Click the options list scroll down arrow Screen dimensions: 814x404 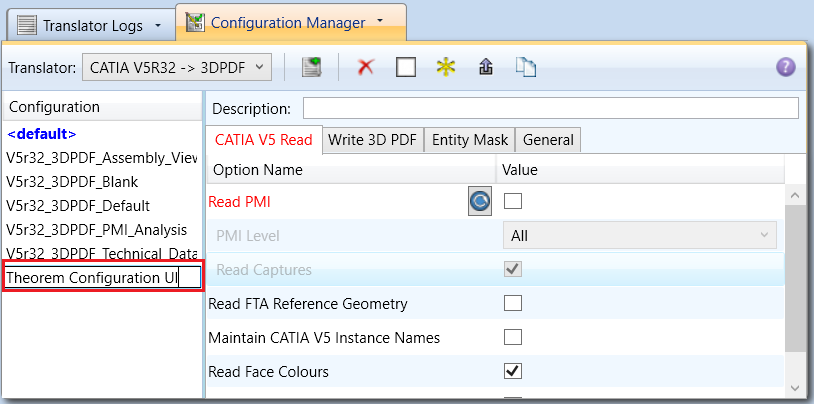click(795, 388)
